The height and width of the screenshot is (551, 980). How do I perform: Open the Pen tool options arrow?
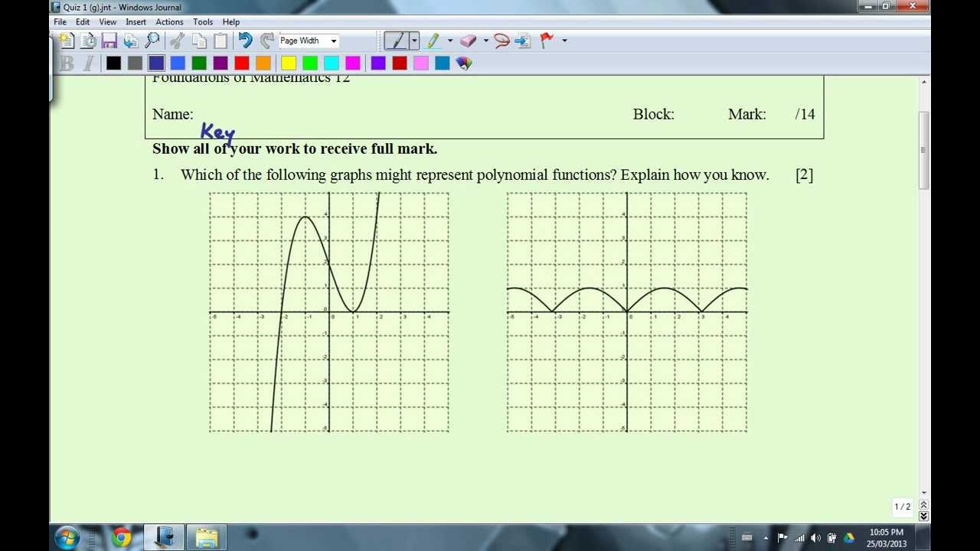click(x=414, y=41)
